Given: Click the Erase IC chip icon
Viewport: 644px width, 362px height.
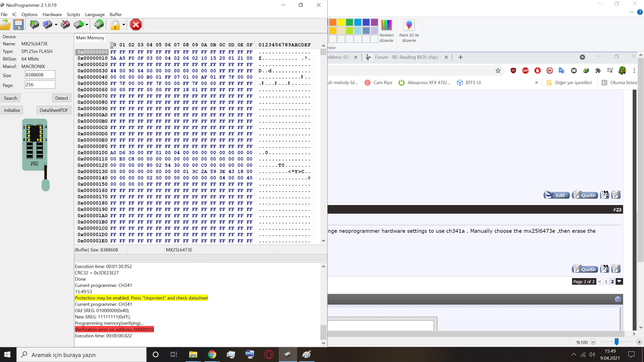Looking at the screenshot, I should 65,25.
